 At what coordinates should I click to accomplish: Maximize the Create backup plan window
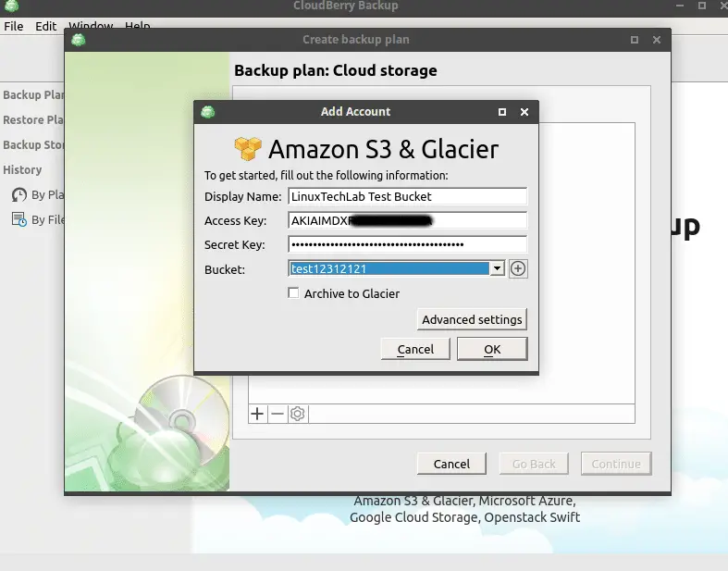[635, 40]
